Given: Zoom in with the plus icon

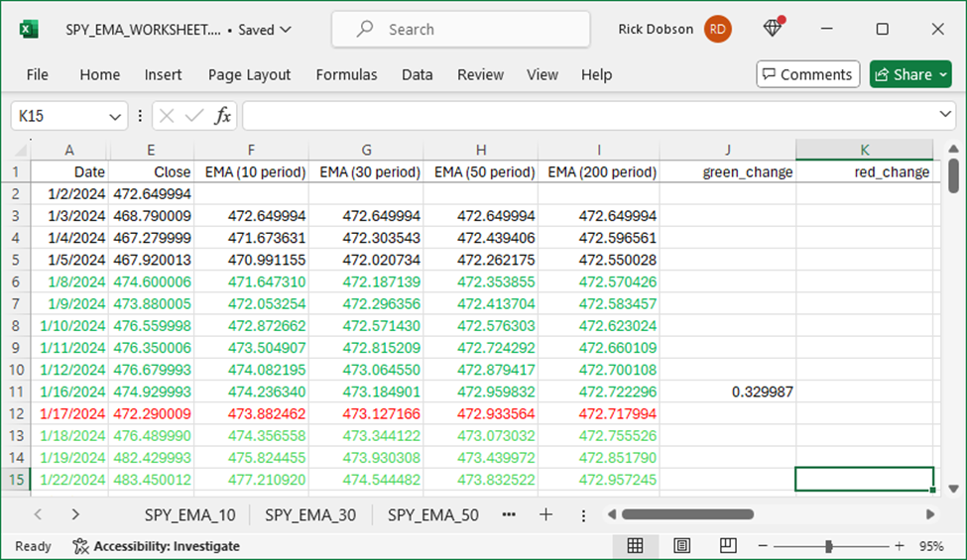Looking at the screenshot, I should 900,546.
